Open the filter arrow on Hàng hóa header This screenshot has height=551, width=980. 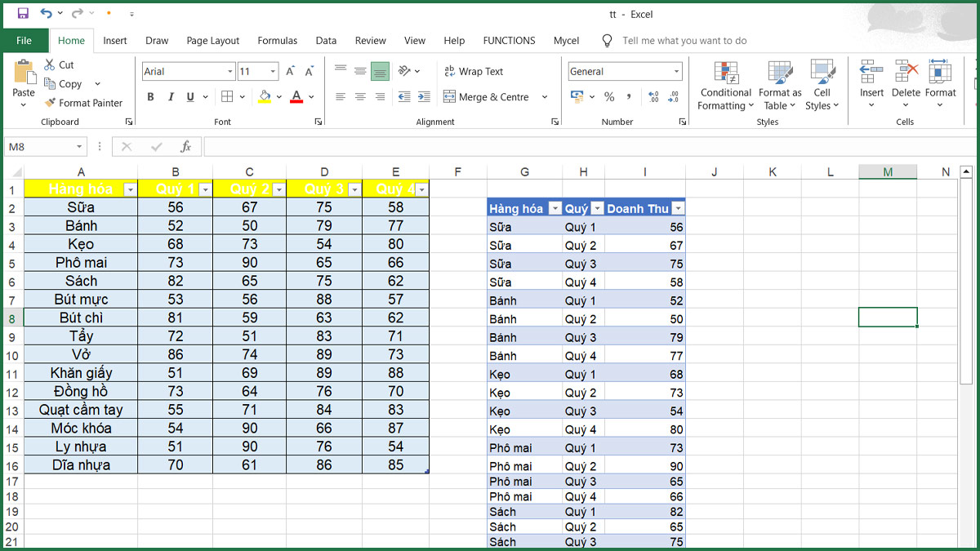click(x=129, y=189)
